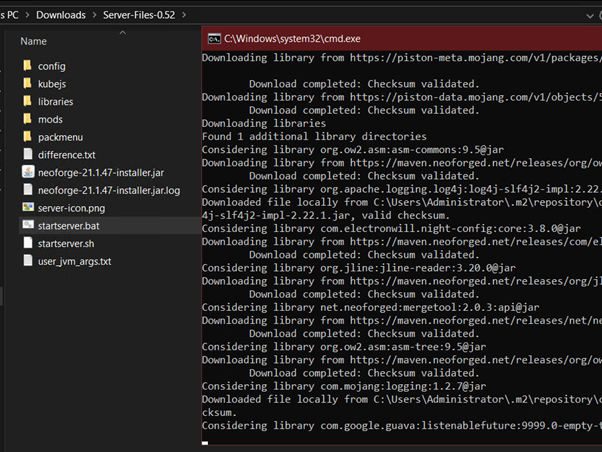The height and width of the screenshot is (452, 602).
Task: Select the mods folder name
Action: click(50, 119)
